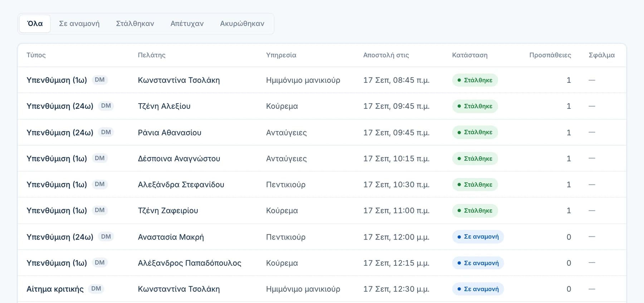Click the DM badge in Κωνσταντίνα Τσολάκη's first row
Image resolution: width=644 pixels, height=303 pixels.
(x=100, y=80)
